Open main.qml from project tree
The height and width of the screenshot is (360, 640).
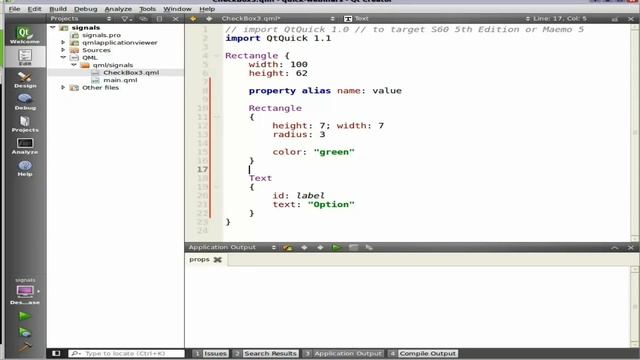point(120,80)
